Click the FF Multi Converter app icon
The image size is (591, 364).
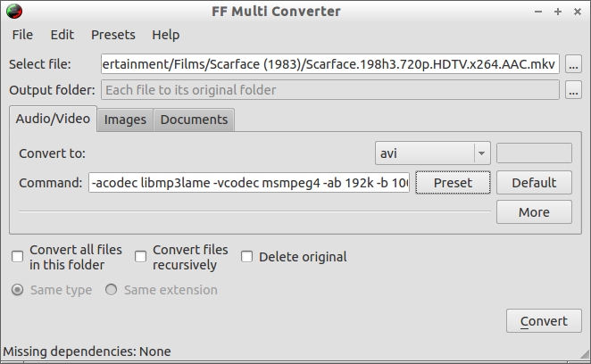tap(14, 12)
